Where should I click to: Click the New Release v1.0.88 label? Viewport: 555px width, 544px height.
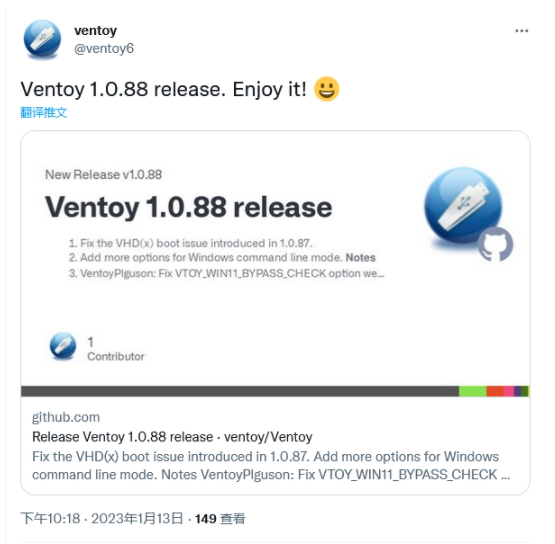103,174
